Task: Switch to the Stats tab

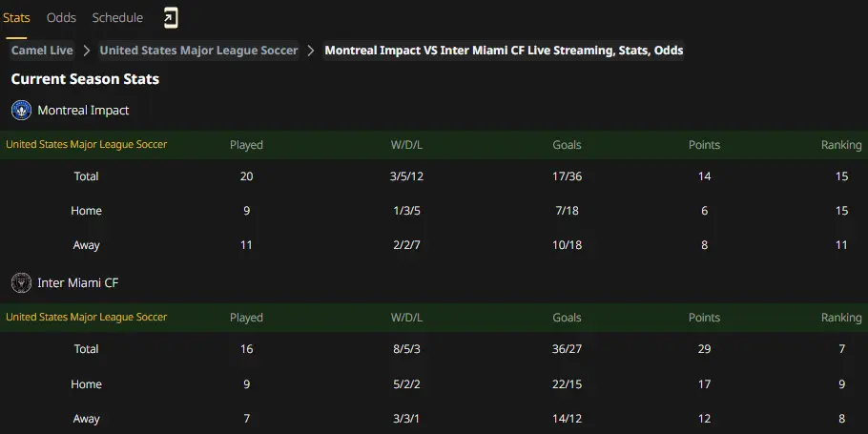Action: click(x=16, y=18)
